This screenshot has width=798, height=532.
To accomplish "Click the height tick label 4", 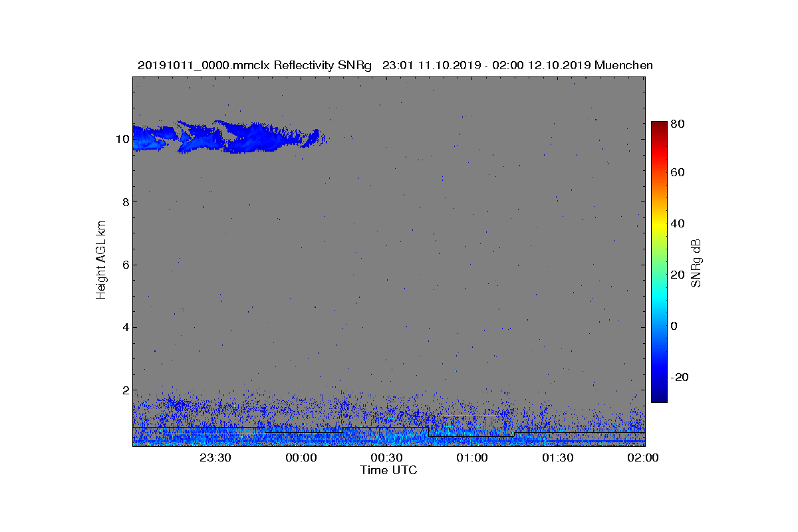I will click(x=125, y=327).
